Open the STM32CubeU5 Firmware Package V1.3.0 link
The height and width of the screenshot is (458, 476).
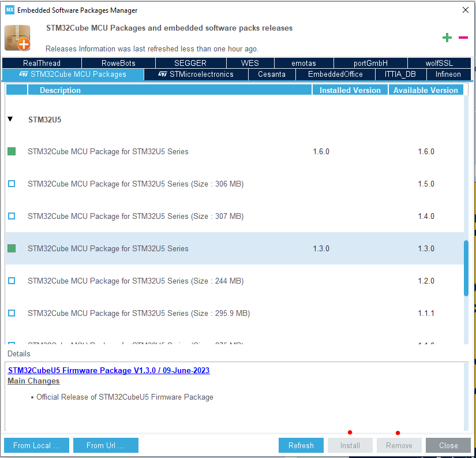108,370
